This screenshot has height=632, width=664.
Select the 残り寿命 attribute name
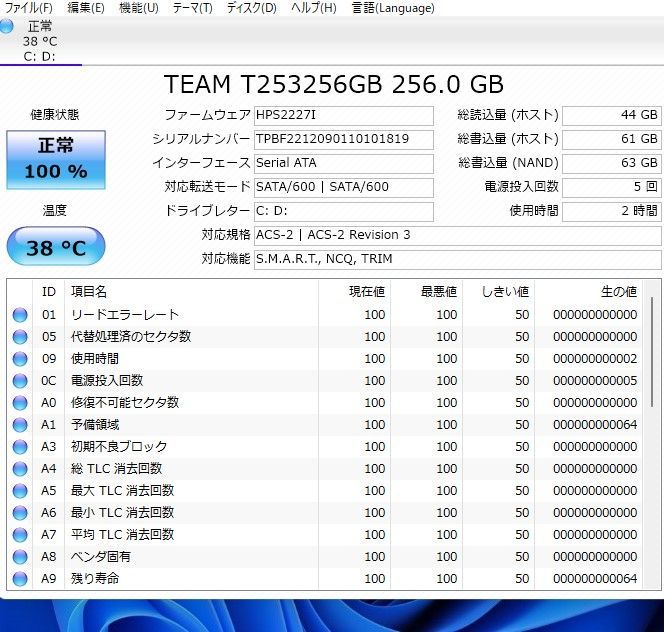pyautogui.click(x=95, y=579)
